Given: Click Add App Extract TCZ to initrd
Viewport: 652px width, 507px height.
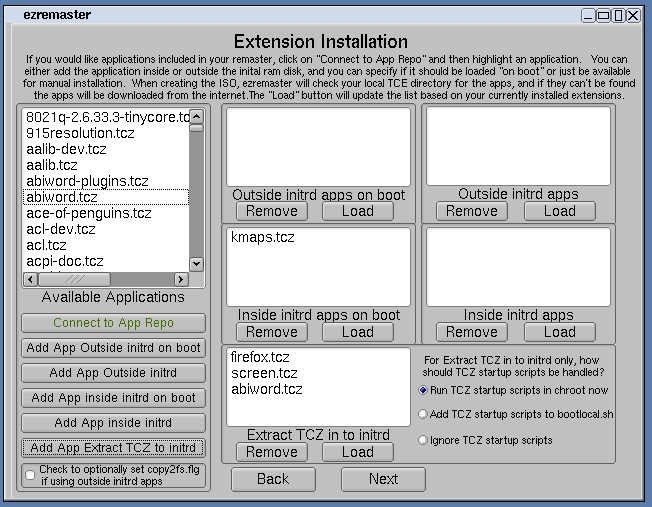Looking at the screenshot, I should (113, 448).
